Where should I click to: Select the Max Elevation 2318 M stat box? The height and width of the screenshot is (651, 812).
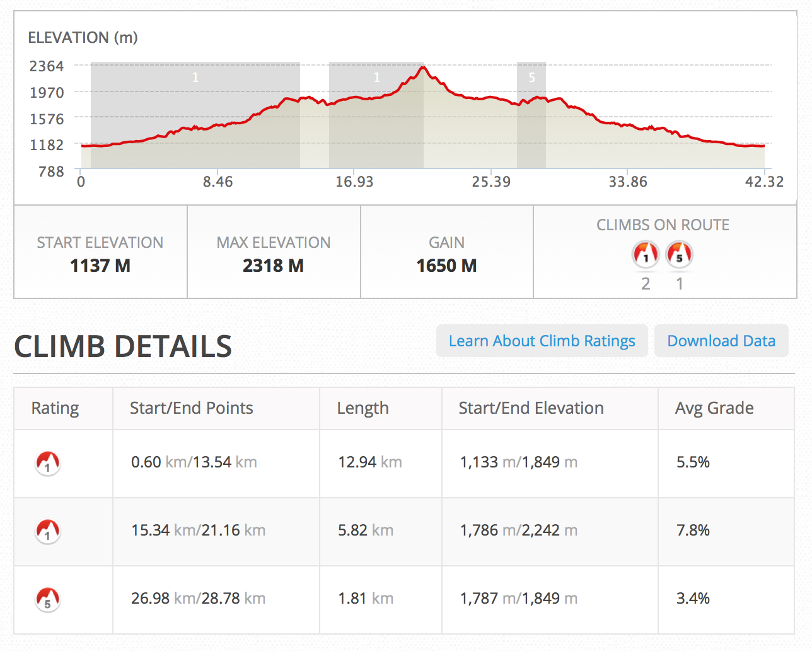coord(274,253)
